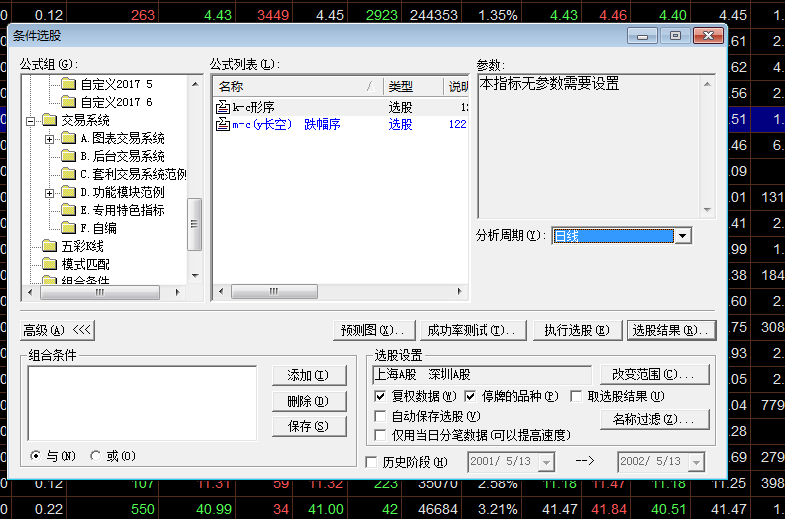The width and height of the screenshot is (785, 519).
Task: Click the 交易系统 folder icon
Action: (49, 120)
